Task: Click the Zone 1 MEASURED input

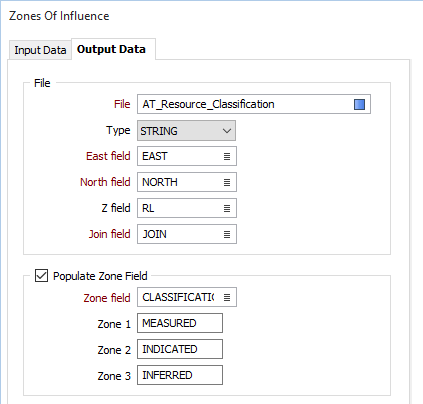Action: 180,323
